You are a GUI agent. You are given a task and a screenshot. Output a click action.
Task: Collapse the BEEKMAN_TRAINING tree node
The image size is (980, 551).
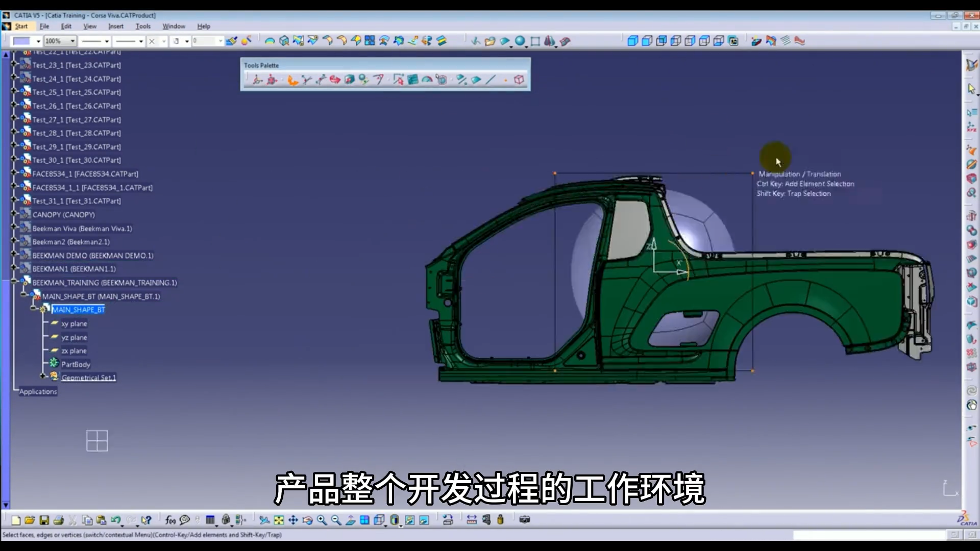tap(14, 281)
